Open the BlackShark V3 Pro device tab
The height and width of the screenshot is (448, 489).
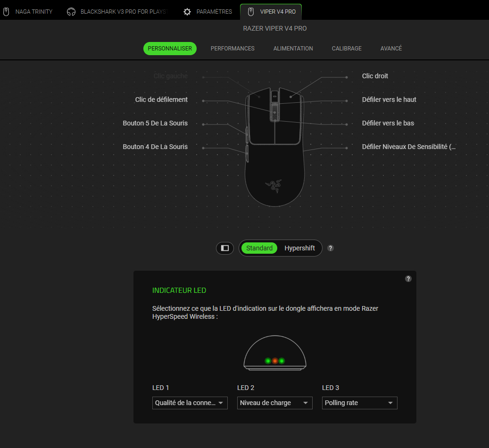point(118,12)
